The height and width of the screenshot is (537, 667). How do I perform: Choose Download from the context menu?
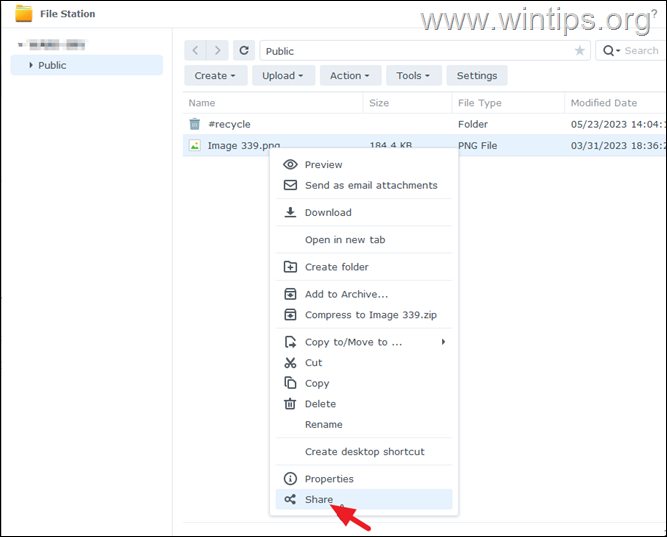364,212
